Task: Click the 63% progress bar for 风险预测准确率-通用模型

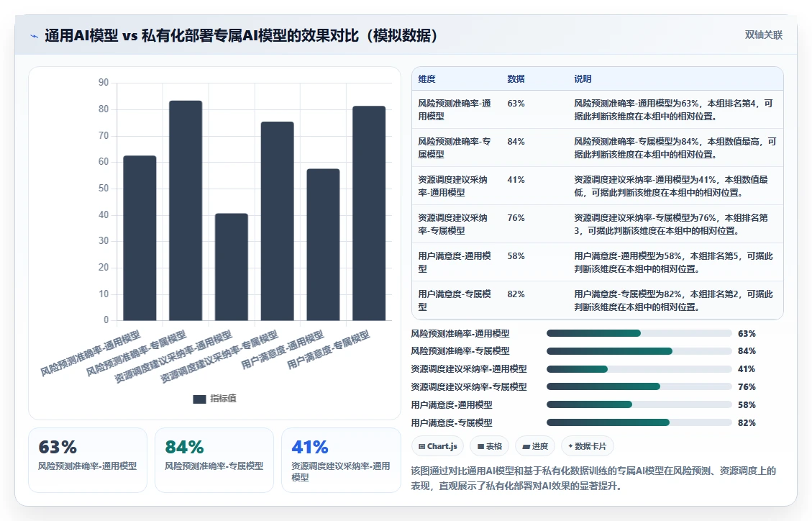Action: tap(639, 333)
